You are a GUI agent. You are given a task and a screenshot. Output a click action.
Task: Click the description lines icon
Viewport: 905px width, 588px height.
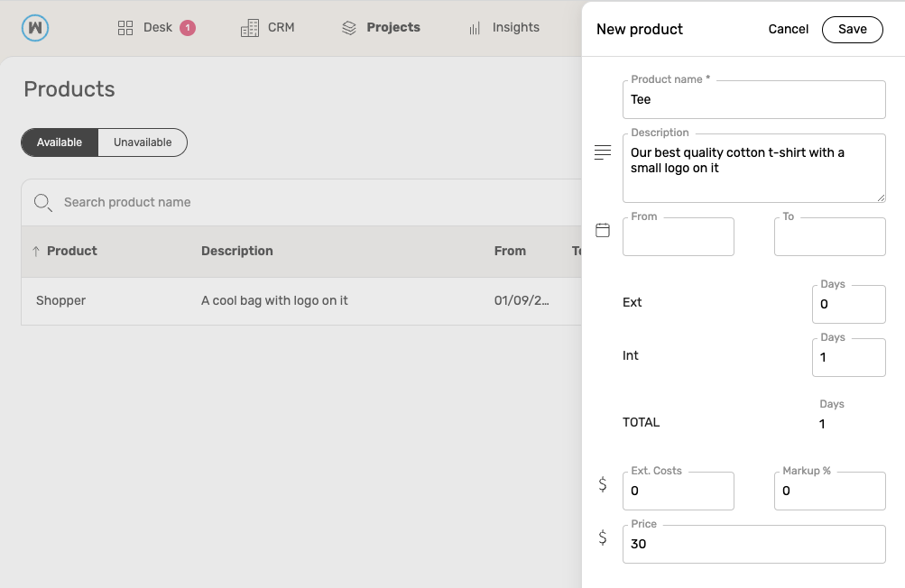coord(603,152)
